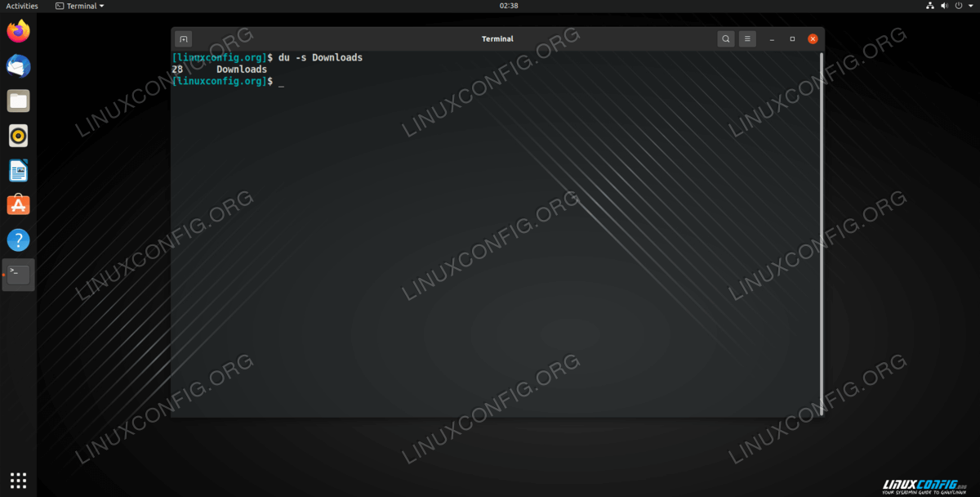The image size is (980, 497).
Task: Expand the system status menu arrow
Action: pos(969,6)
